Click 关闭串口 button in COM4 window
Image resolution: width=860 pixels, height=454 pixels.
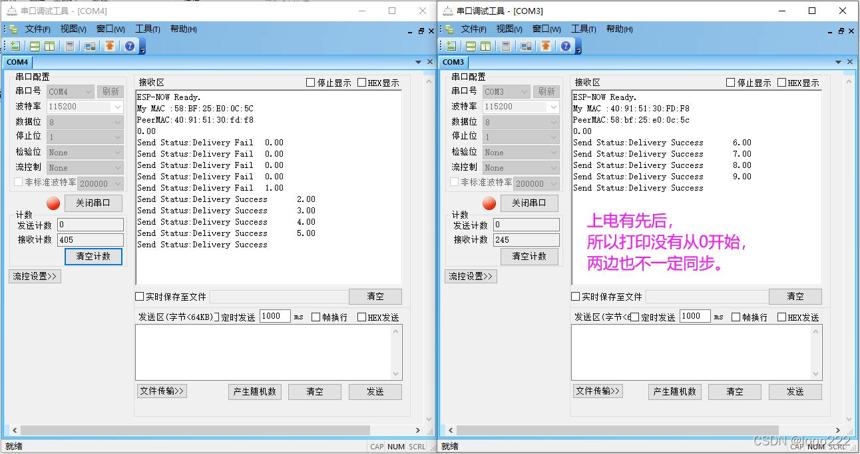(93, 203)
